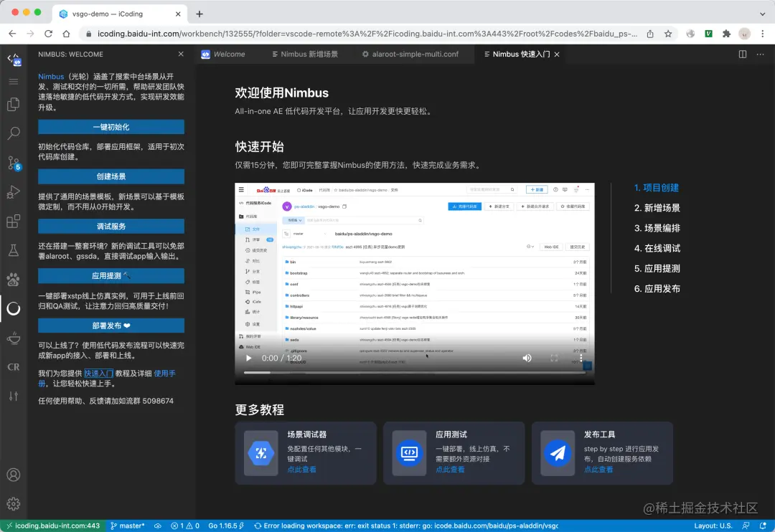Click the Baidu paw-print sidebar icon

click(14, 280)
